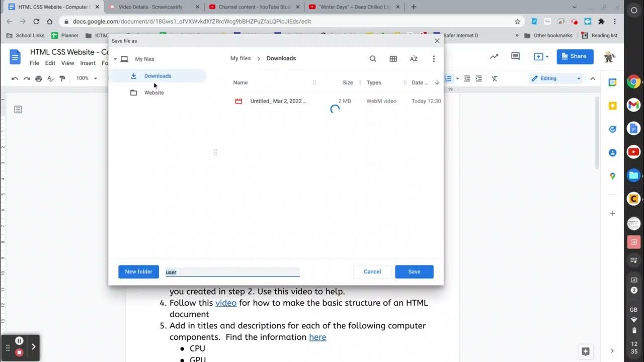Collapse the My files tree node
644x362 pixels.
pyautogui.click(x=115, y=59)
